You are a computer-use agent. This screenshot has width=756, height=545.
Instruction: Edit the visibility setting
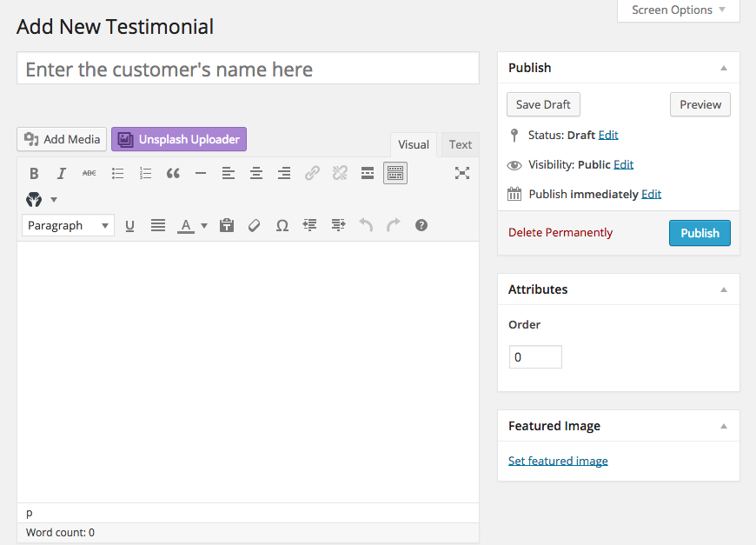[x=623, y=164]
